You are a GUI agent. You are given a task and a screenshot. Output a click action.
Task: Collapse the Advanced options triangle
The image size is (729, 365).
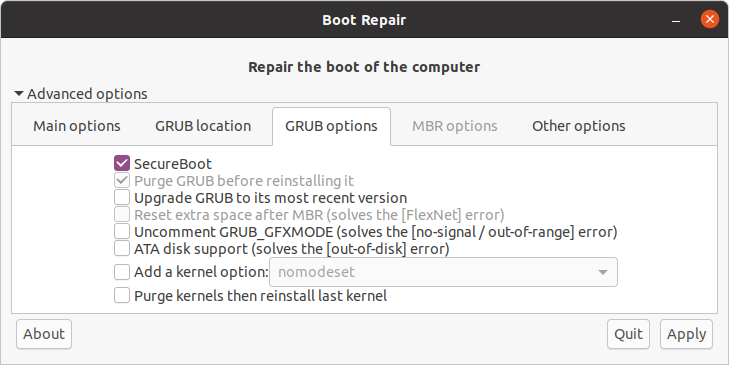coord(19,93)
